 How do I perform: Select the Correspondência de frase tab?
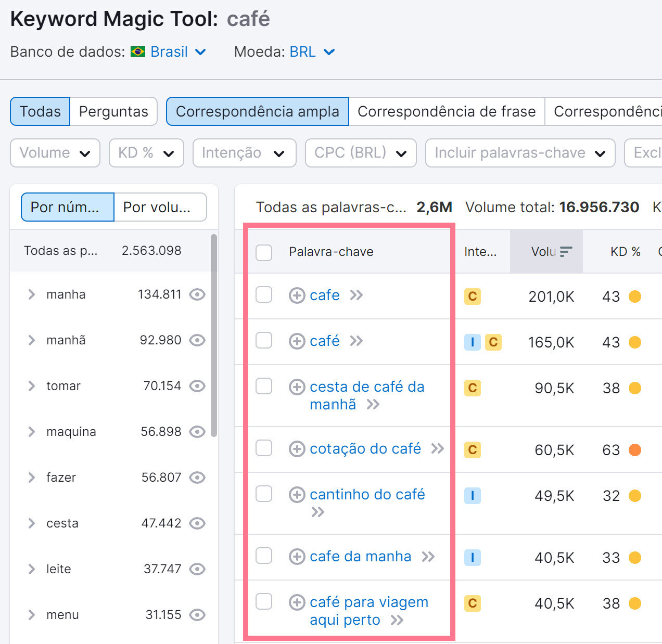pyautogui.click(x=447, y=111)
